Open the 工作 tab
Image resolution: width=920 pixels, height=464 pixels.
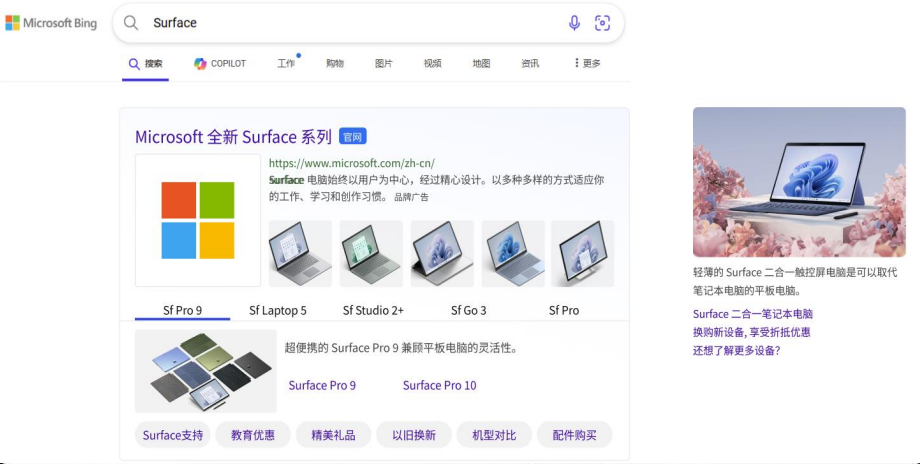pyautogui.click(x=286, y=63)
